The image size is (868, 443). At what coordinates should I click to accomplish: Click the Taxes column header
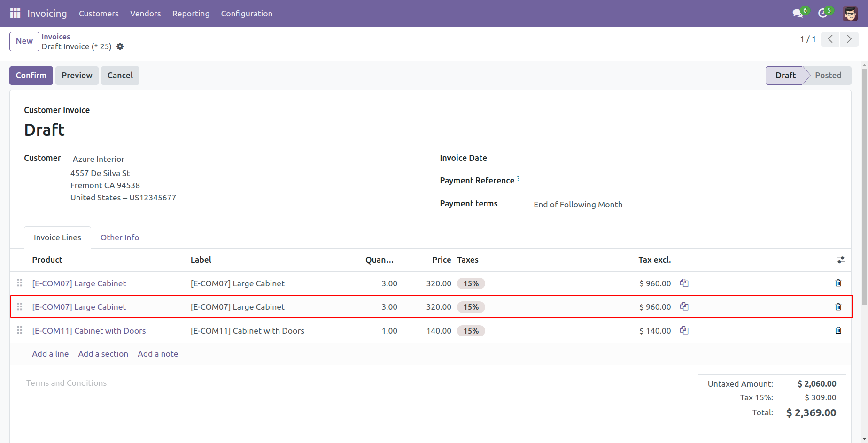click(468, 260)
